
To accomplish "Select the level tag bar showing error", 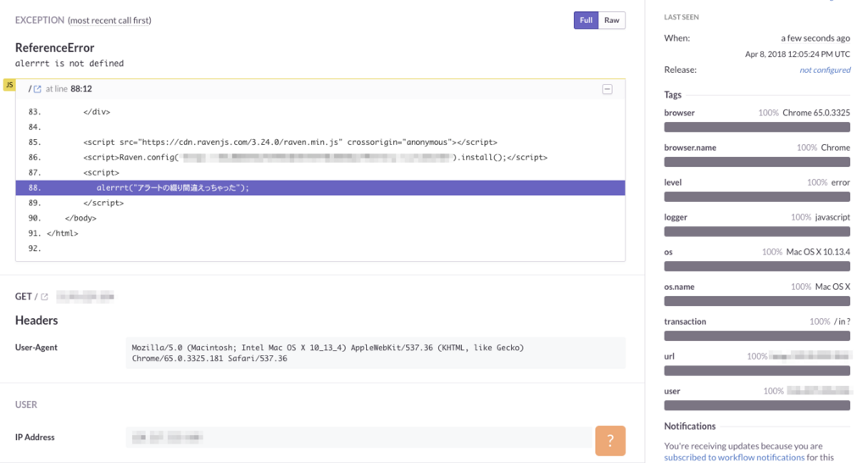I will pyautogui.click(x=757, y=197).
